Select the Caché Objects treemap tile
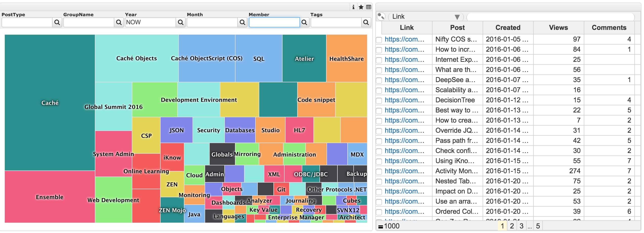644x233 pixels. pyautogui.click(x=137, y=58)
